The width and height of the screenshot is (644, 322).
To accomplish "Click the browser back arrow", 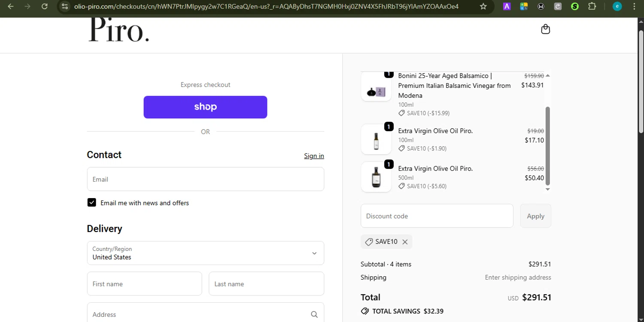I will (x=11, y=6).
